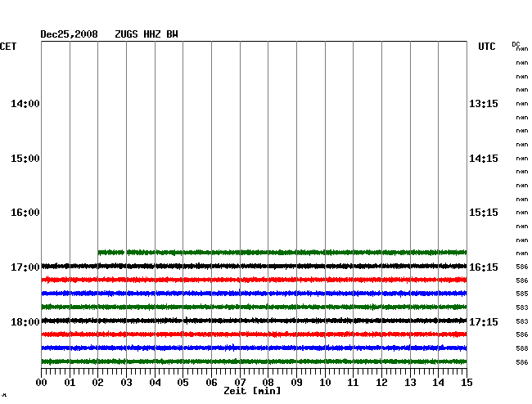
Task: Click minute tick label 09
Action: 296,383
